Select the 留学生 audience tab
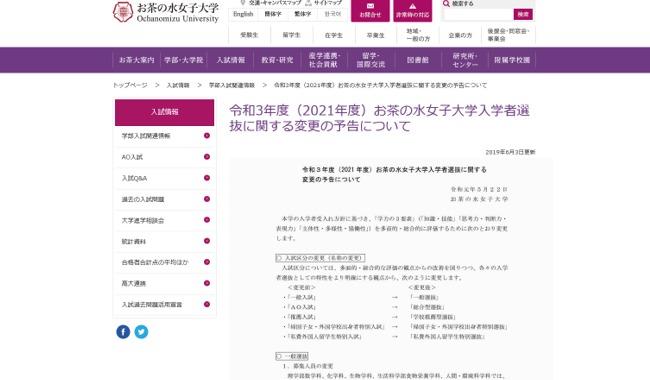Image resolution: width=650 pixels, height=380 pixels. point(291,35)
